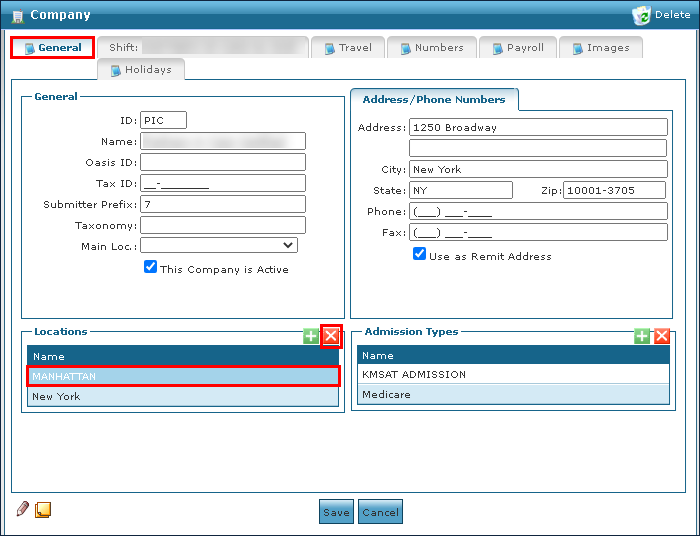This screenshot has height=536, width=700.
Task: Expand the Main Loc. dropdown
Action: click(x=288, y=245)
